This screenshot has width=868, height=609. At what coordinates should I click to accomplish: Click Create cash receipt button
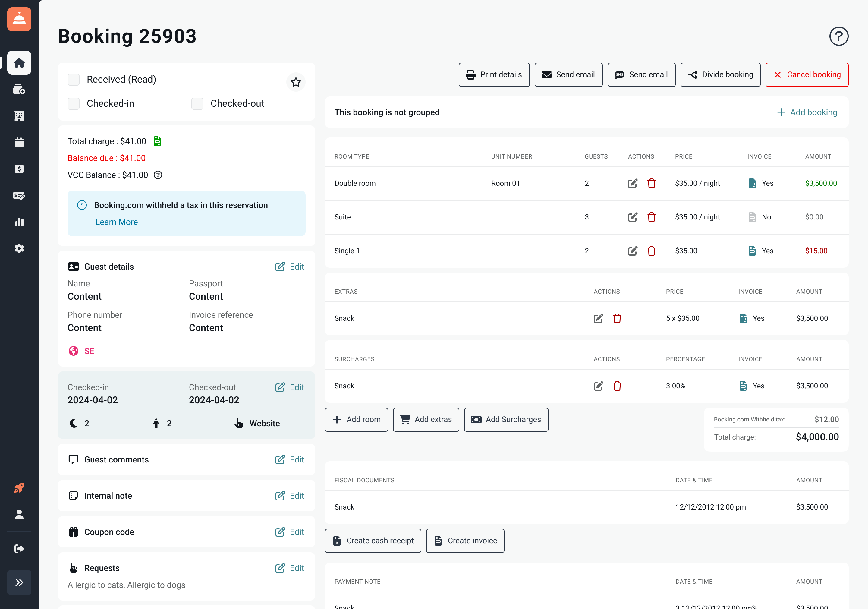click(x=373, y=541)
